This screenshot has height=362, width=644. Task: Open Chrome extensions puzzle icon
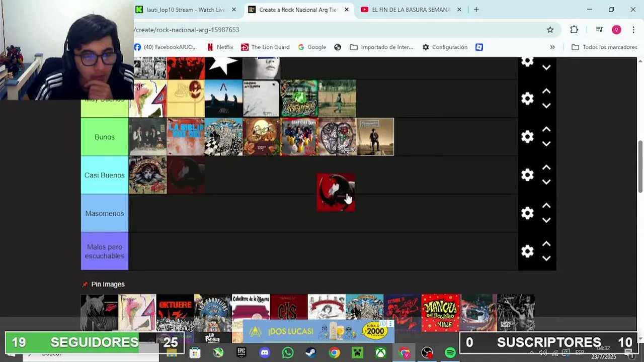tap(574, 30)
